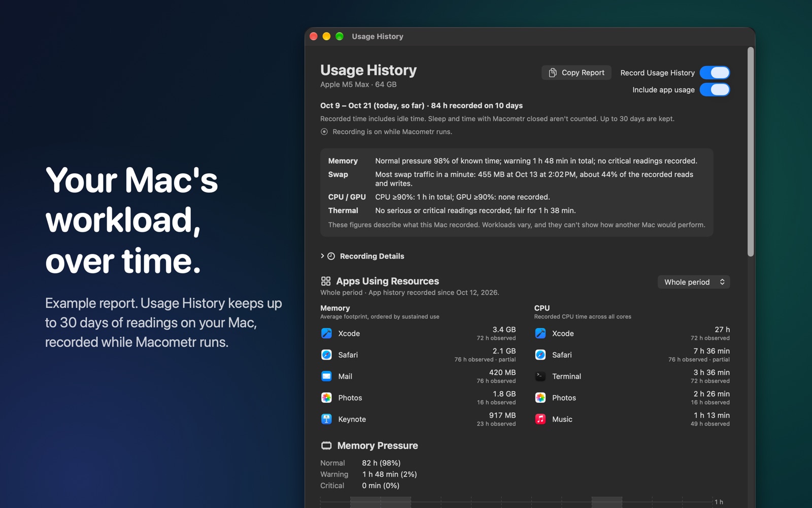Click the Xcode 3.4 GB memory value
The image size is (812, 508).
(504, 330)
